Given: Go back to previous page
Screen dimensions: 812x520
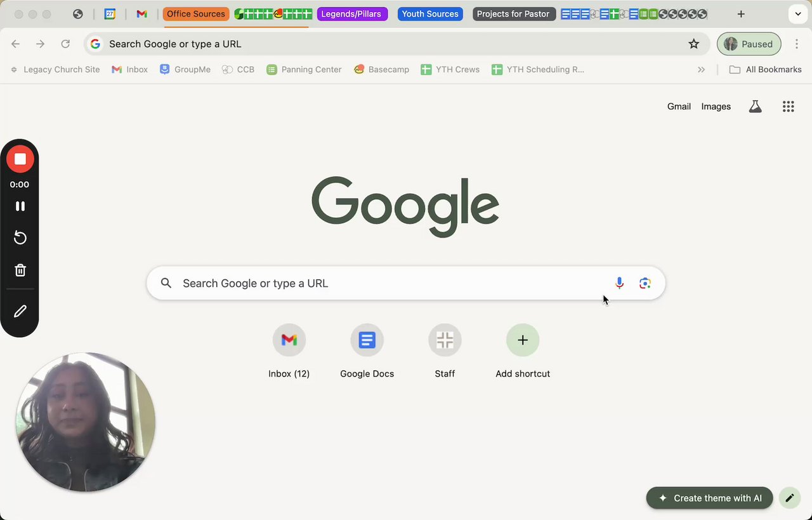Looking at the screenshot, I should pyautogui.click(x=16, y=44).
